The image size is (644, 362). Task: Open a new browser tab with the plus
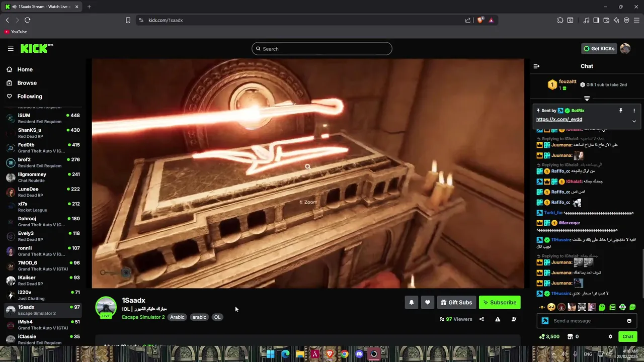(x=89, y=7)
